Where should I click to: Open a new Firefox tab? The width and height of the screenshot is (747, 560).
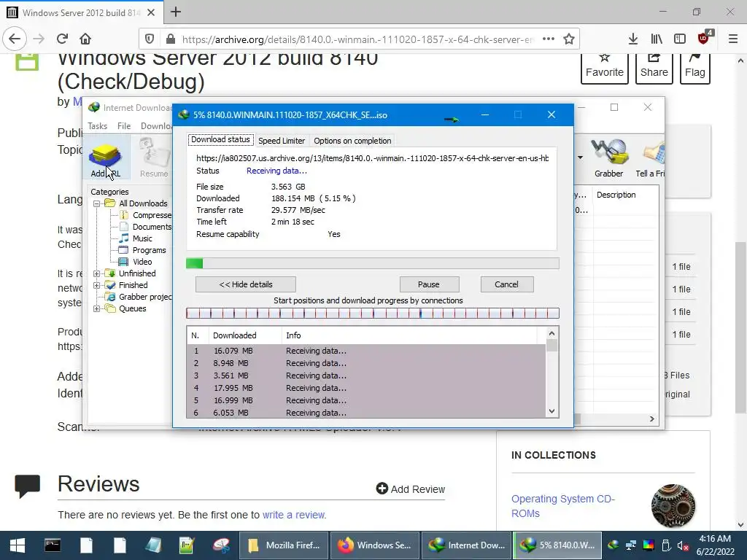click(x=176, y=12)
